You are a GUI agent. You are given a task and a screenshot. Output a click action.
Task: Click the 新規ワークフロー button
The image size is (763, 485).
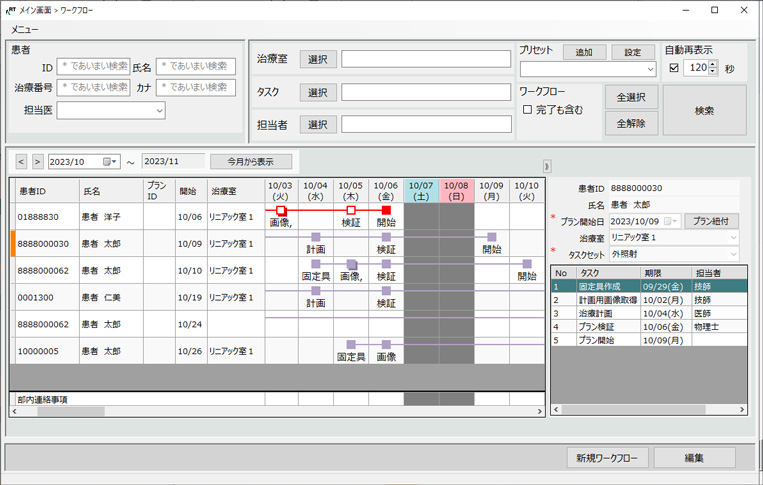click(607, 458)
